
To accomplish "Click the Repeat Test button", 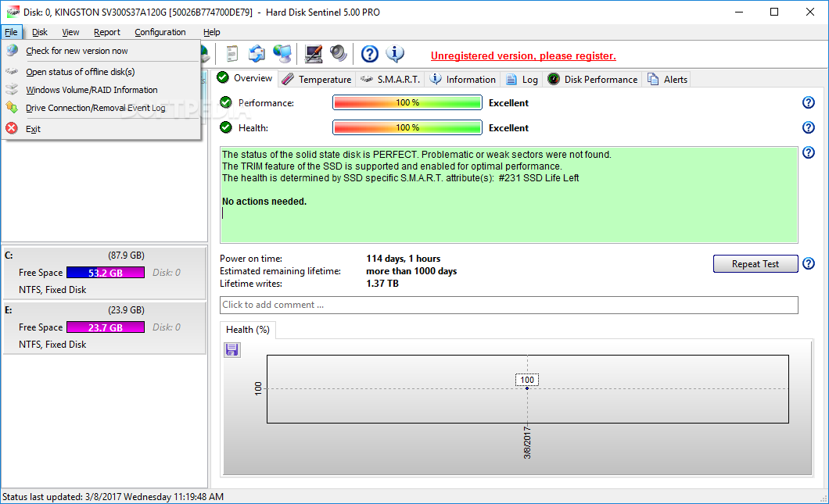I will click(x=755, y=263).
